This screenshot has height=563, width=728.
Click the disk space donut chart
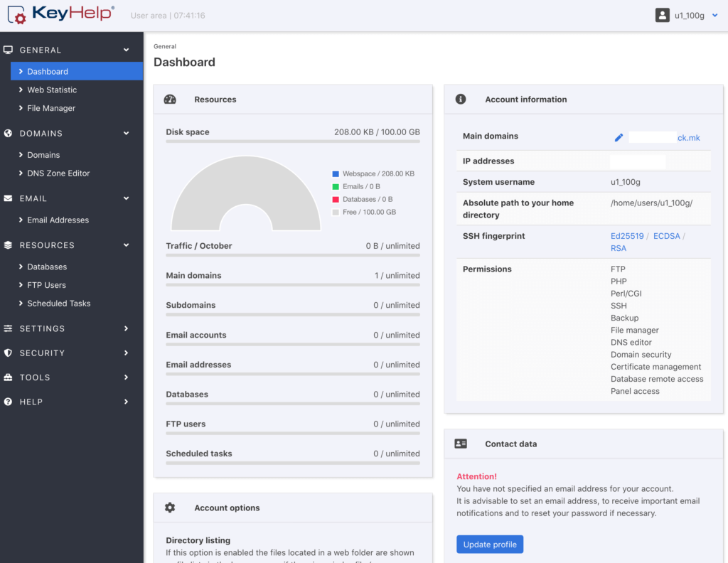click(245, 193)
